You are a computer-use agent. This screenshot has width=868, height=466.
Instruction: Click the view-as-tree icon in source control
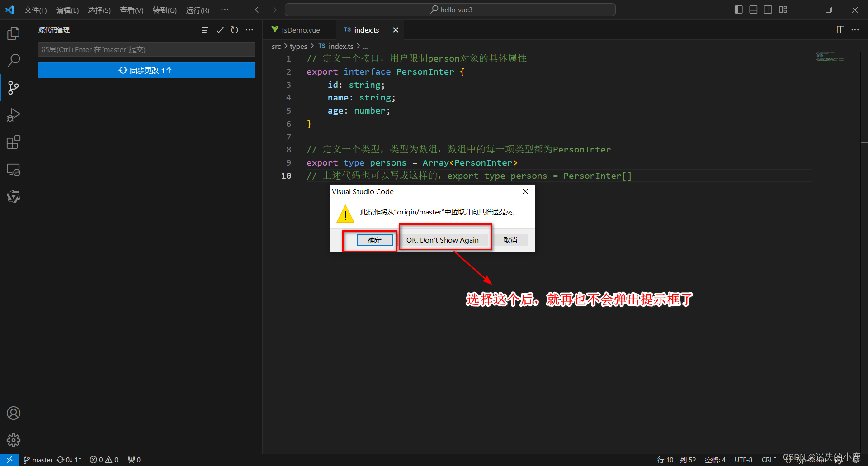(x=205, y=30)
